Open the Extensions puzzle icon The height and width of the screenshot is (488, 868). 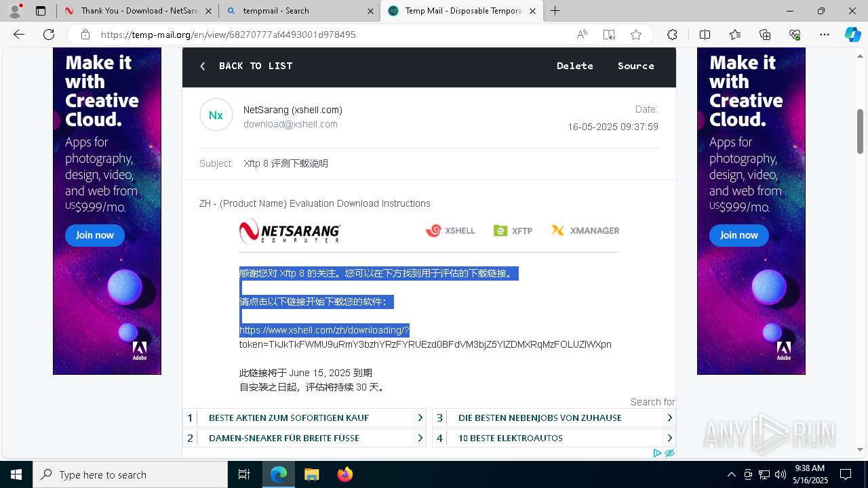coord(672,35)
